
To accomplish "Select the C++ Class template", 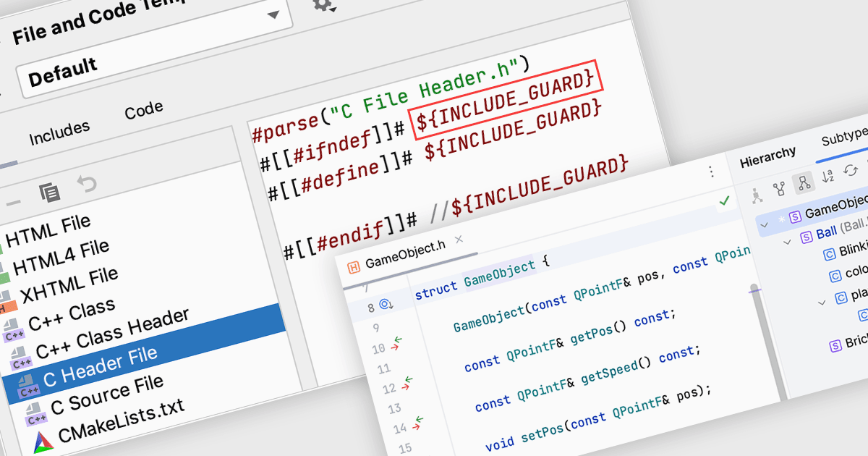I will pos(72,315).
